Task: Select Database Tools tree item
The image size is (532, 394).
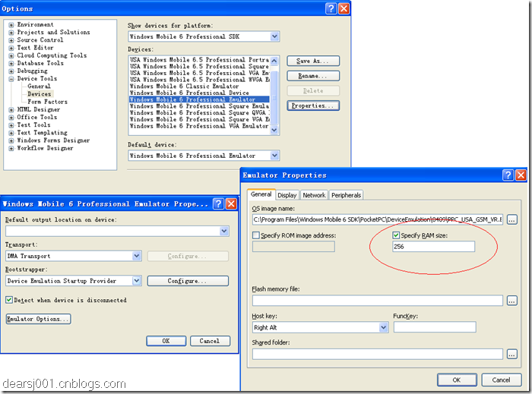Action: pos(40,63)
